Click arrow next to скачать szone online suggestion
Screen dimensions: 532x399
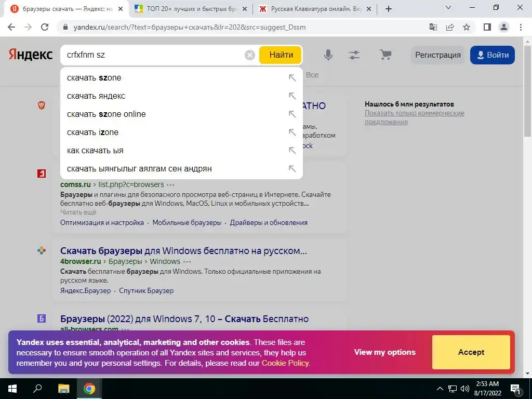coord(292,114)
